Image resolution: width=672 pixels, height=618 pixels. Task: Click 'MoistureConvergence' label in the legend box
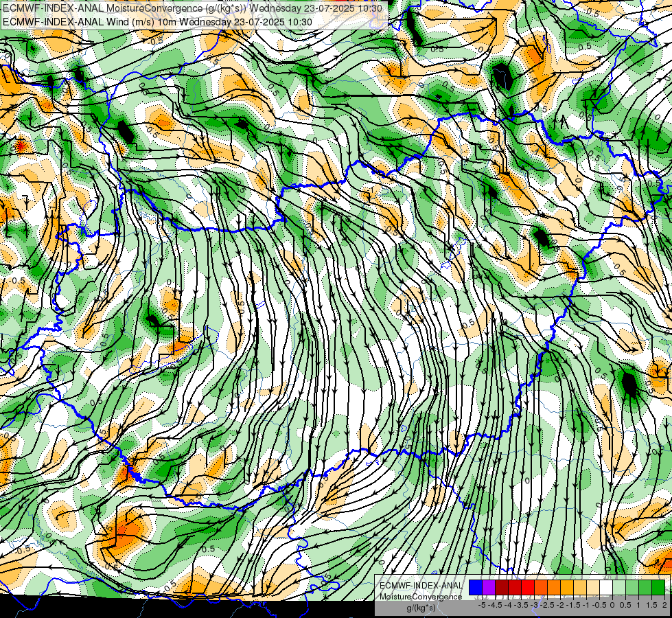(421, 597)
